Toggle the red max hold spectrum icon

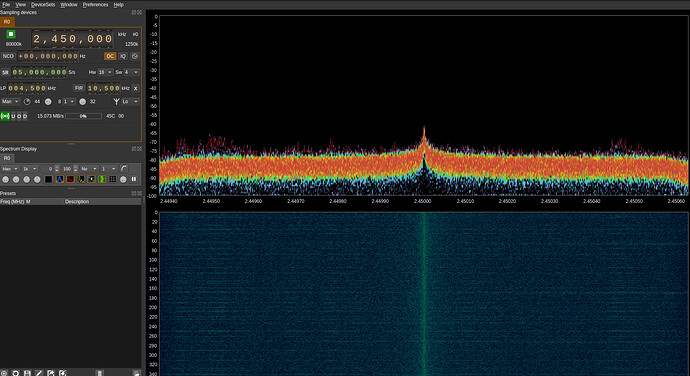tap(70, 179)
